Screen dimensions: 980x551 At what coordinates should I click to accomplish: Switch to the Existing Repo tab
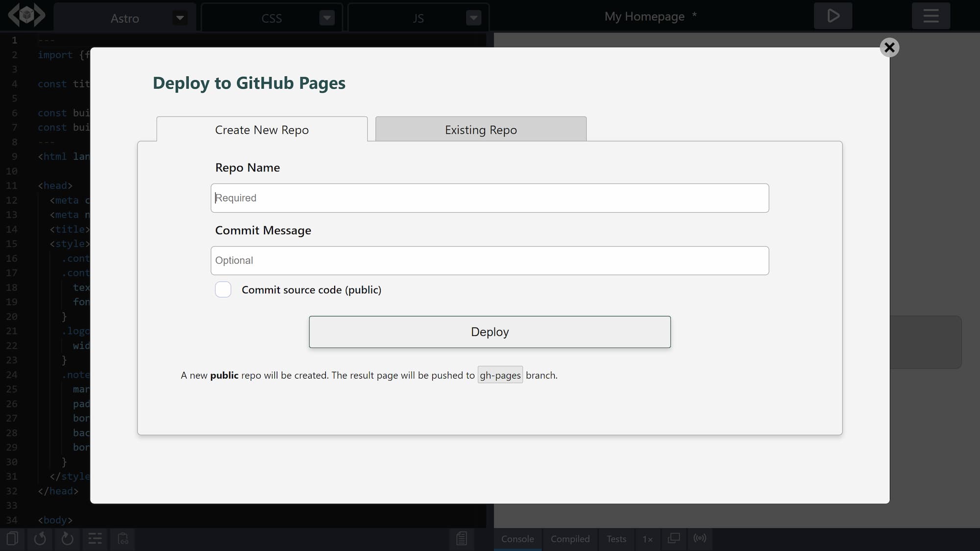coord(480,129)
